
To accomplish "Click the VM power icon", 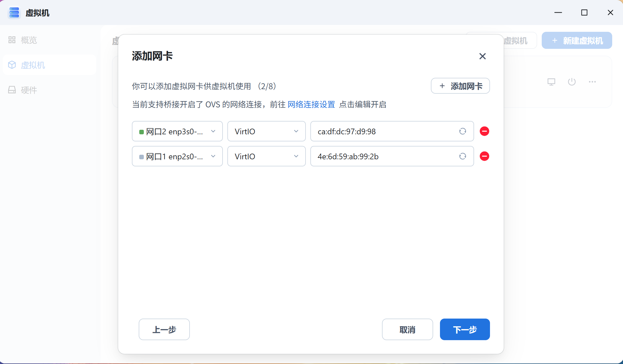I will point(572,82).
